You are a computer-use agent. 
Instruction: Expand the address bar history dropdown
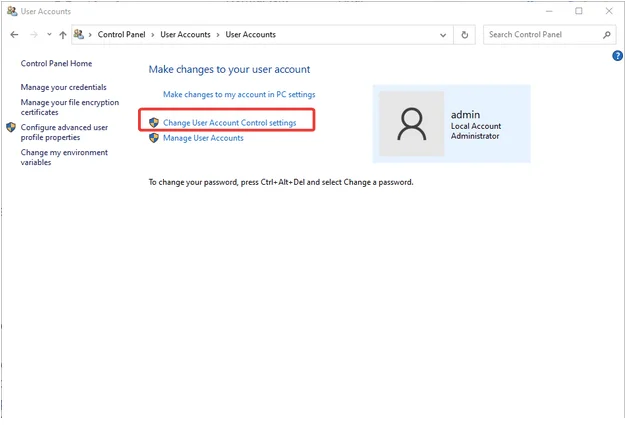click(x=443, y=35)
